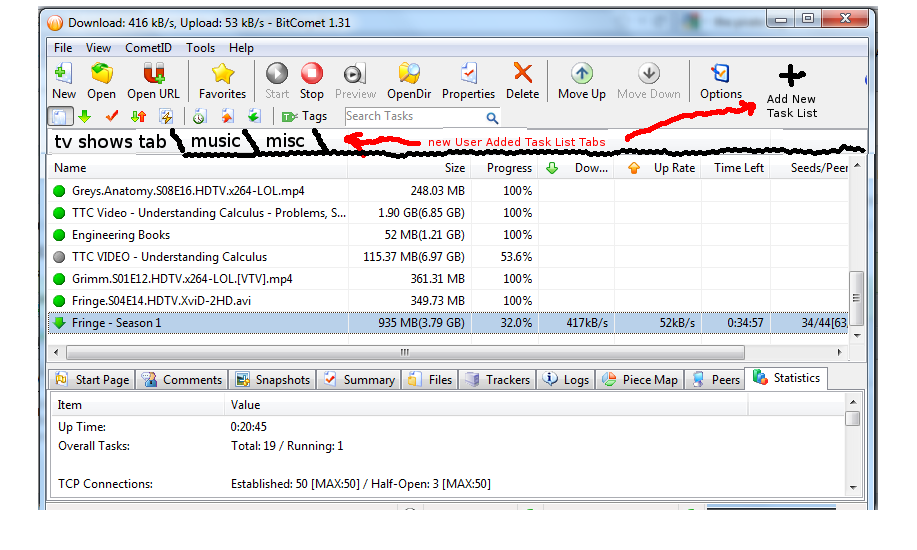Image resolution: width=917 pixels, height=550 pixels.
Task: Select Greys.Anatomy.S08E16 task row
Action: (448, 191)
